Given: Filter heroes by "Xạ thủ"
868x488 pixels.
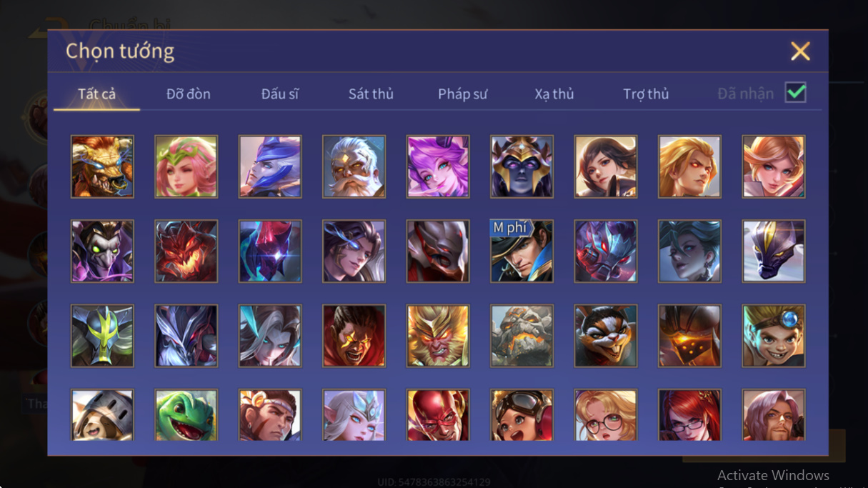Looking at the screenshot, I should coord(554,94).
